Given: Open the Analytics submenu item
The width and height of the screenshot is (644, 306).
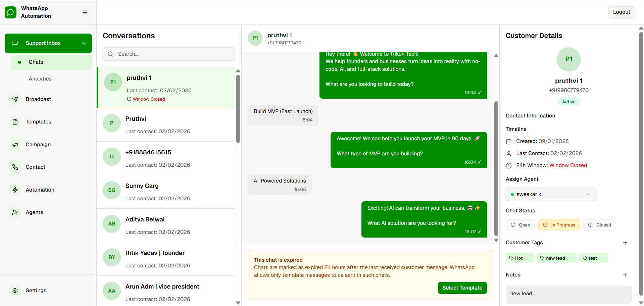Looking at the screenshot, I should click(x=40, y=79).
